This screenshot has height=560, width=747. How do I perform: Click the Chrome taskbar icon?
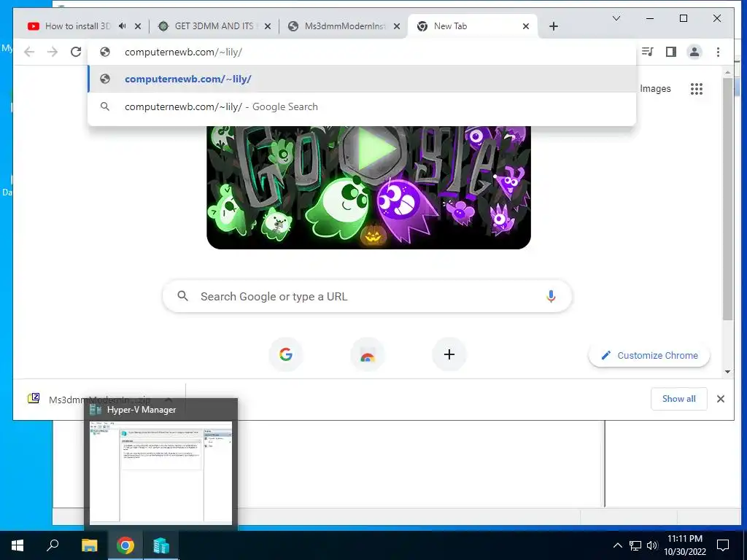coord(125,545)
